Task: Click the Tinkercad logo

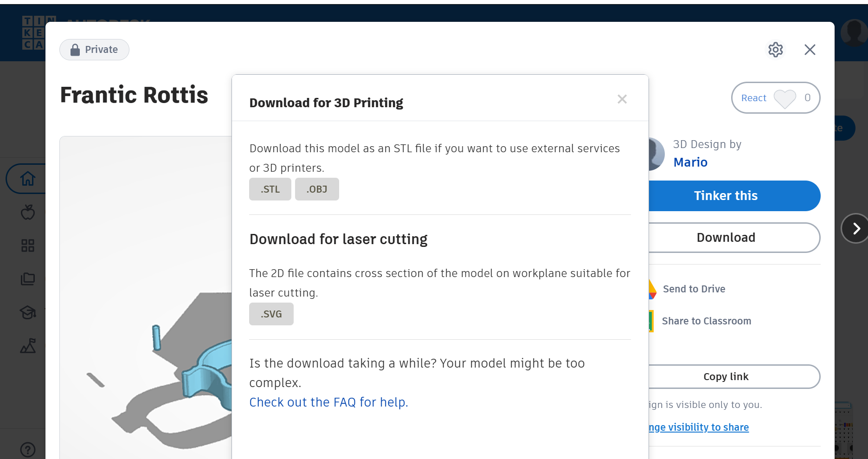Action: tap(33, 33)
